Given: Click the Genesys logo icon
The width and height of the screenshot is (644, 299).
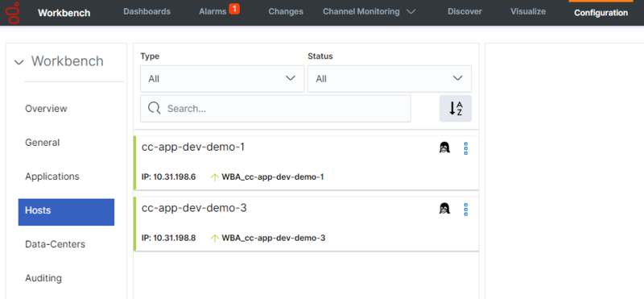Looking at the screenshot, I should click(12, 12).
